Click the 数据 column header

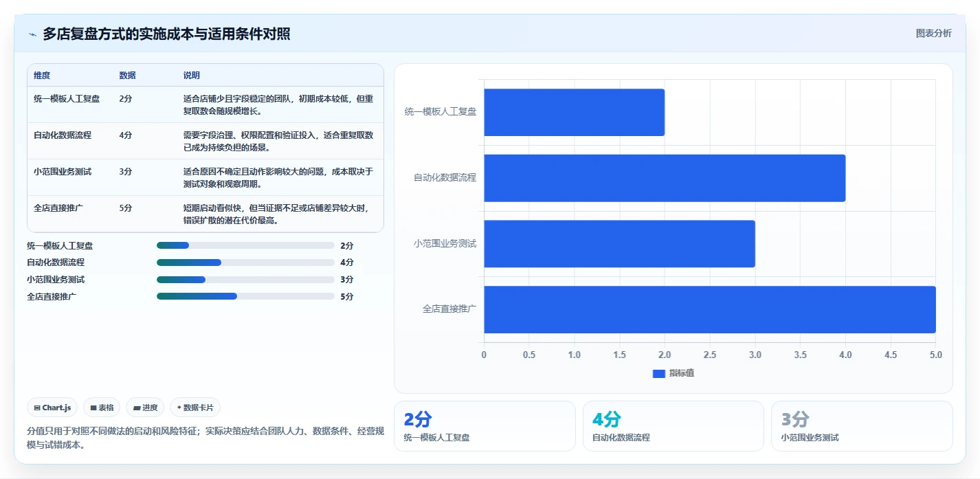127,76
